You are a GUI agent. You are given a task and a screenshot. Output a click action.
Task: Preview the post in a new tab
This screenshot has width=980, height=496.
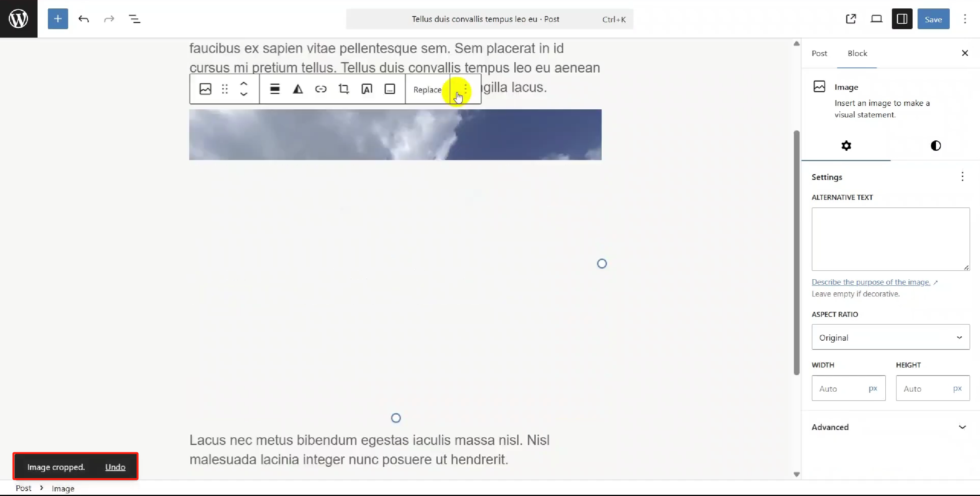pyautogui.click(x=851, y=18)
